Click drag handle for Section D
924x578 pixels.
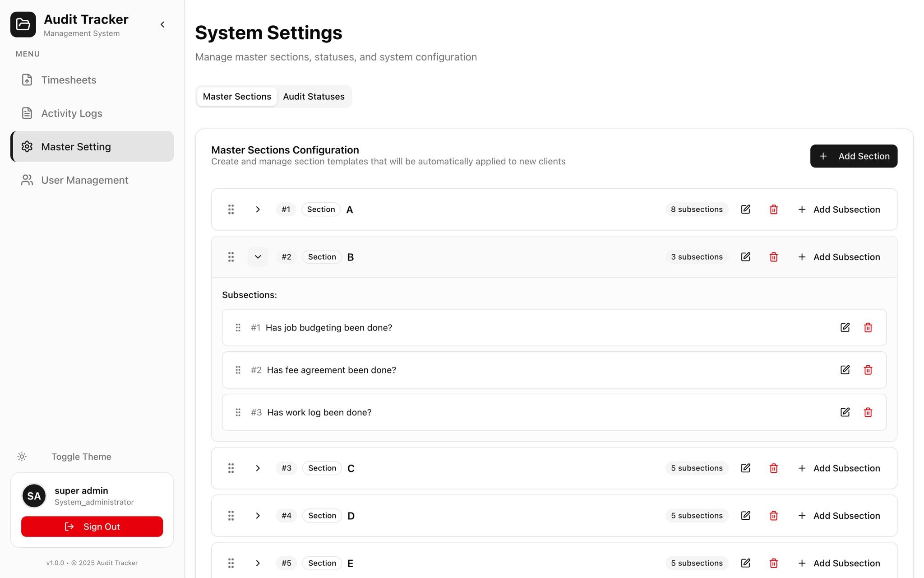pyautogui.click(x=231, y=516)
